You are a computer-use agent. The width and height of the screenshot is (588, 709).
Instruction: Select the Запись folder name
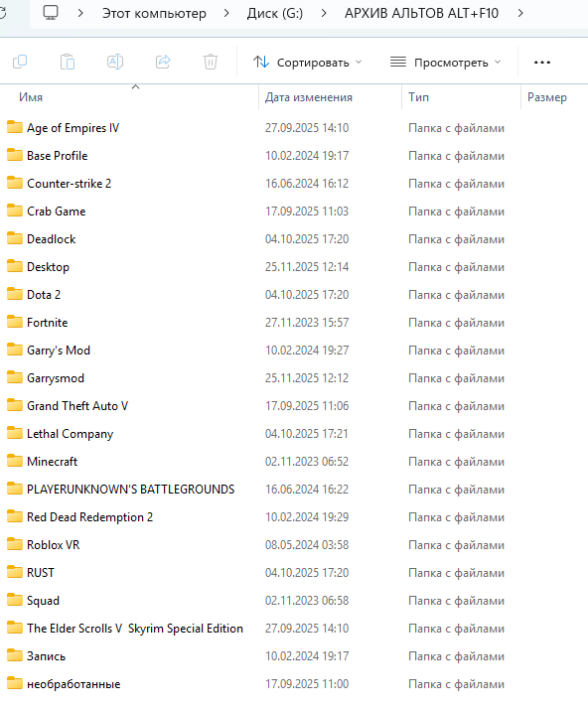pos(46,656)
